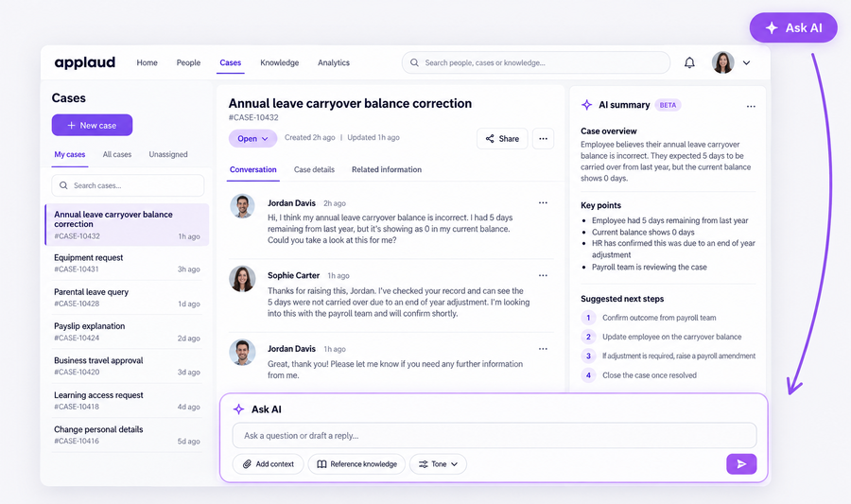Expand the account menu chevron beside the avatar
851x504 pixels.
point(747,63)
